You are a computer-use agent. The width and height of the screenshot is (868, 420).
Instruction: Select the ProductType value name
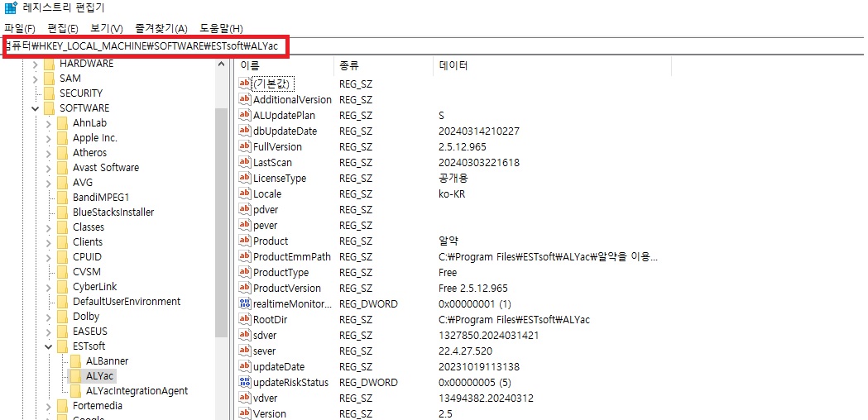pos(281,272)
